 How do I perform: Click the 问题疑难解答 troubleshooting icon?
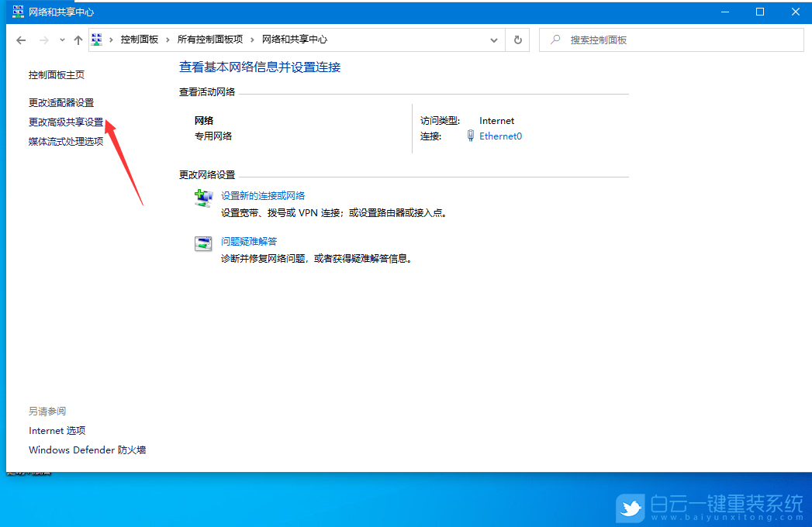[203, 243]
